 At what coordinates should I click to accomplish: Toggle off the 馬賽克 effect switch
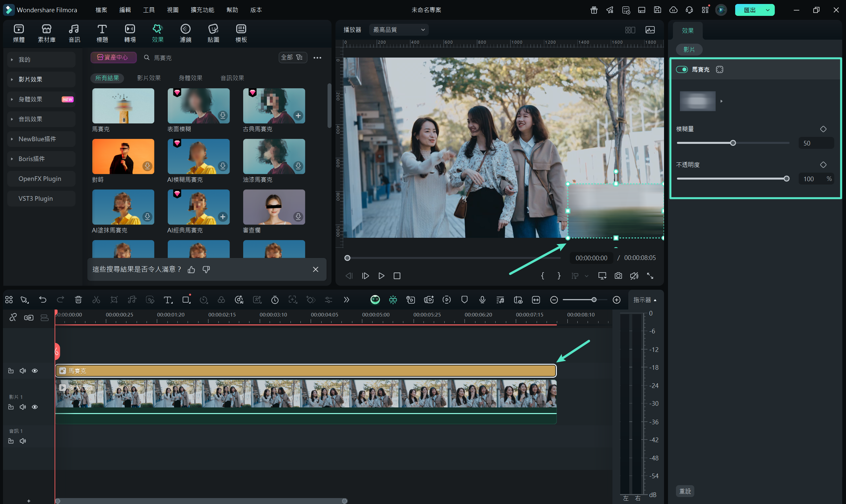pyautogui.click(x=682, y=70)
